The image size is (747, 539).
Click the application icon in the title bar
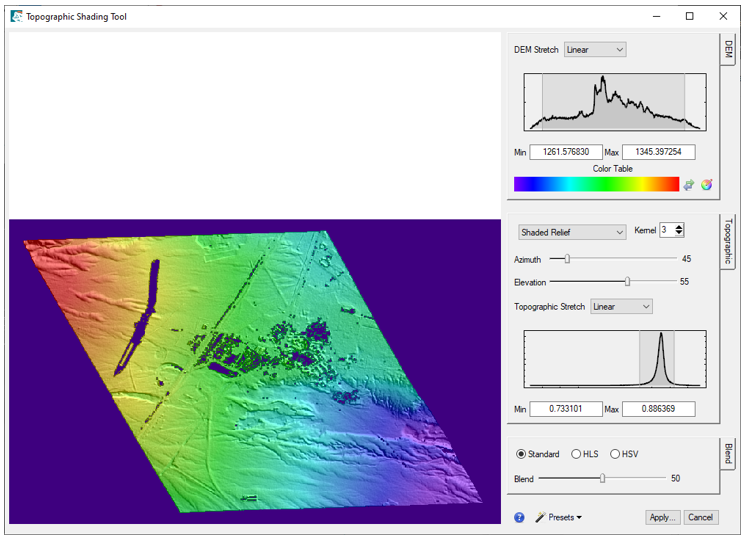[x=16, y=16]
